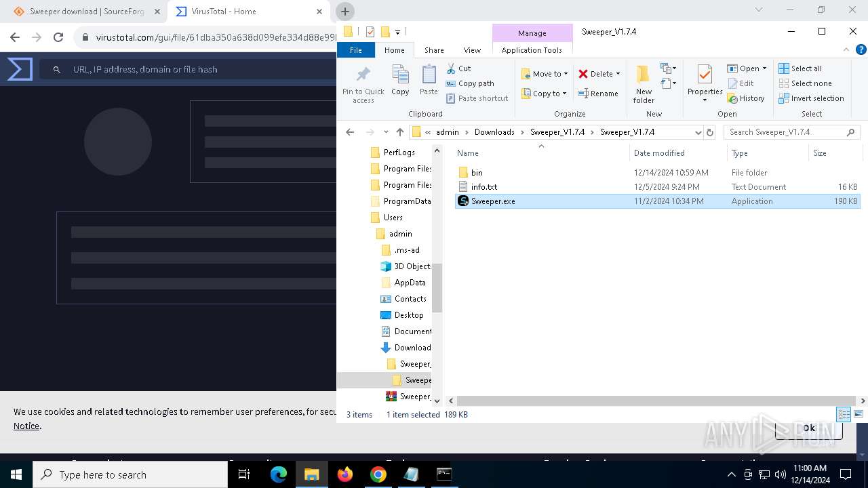This screenshot has width=868, height=488.
Task: Click the navigation pane vertical scrollbar
Action: point(437,288)
